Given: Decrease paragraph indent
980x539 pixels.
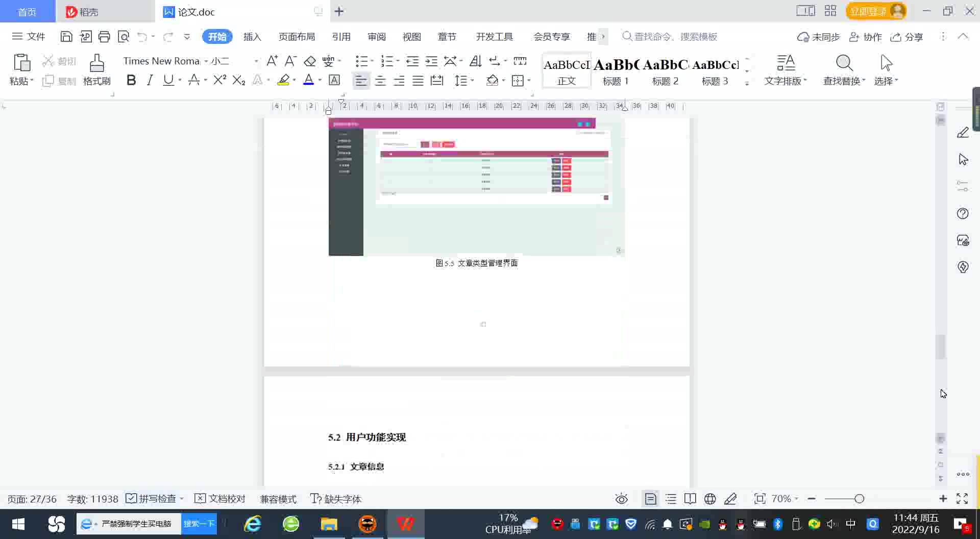Looking at the screenshot, I should (412, 61).
